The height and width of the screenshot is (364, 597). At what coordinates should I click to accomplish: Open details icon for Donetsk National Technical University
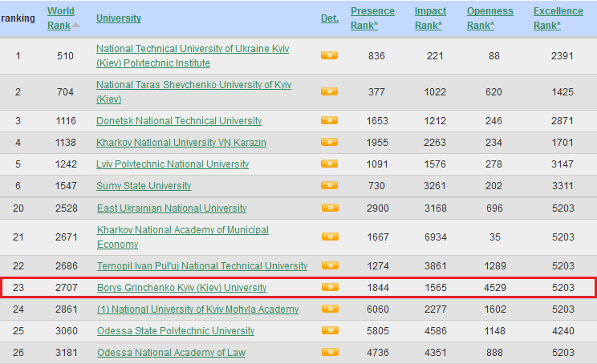(x=329, y=121)
